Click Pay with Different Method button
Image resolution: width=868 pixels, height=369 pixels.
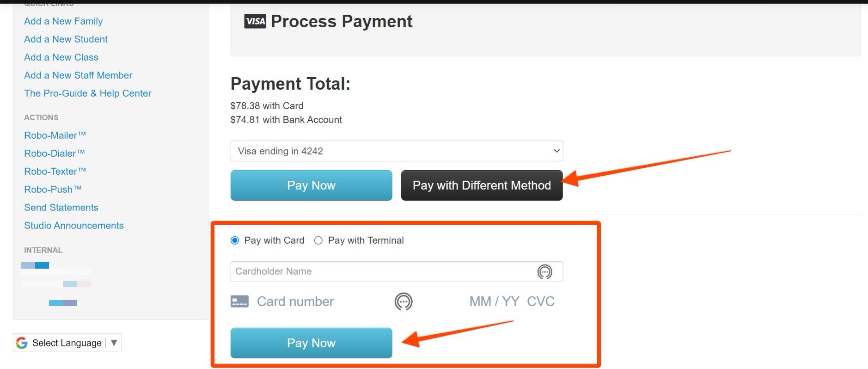[x=482, y=185]
